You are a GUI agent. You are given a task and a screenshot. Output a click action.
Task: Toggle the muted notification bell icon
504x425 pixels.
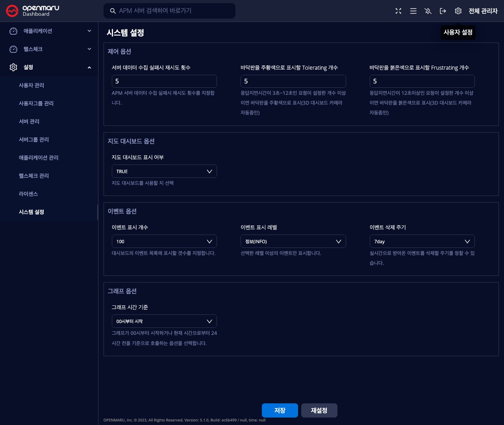[x=428, y=11]
